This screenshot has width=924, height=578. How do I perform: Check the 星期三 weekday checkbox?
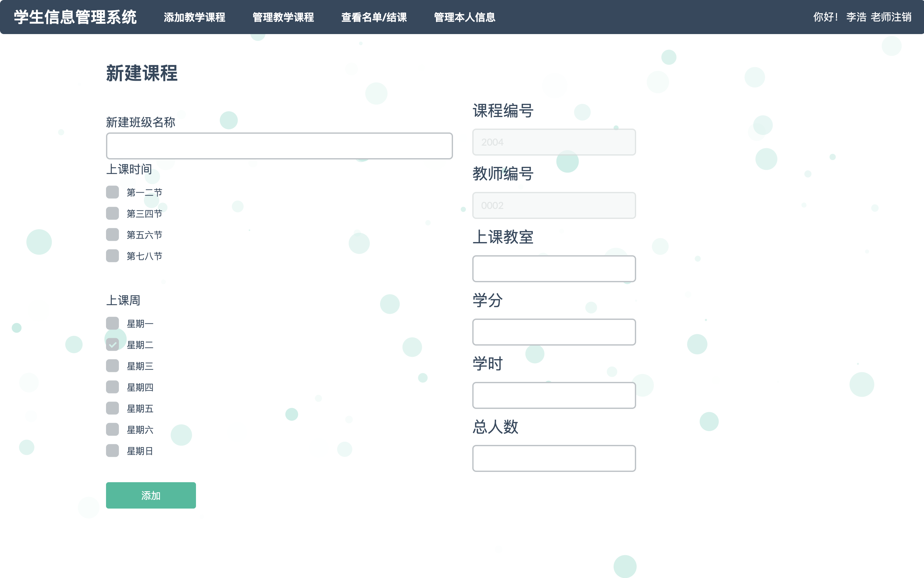pyautogui.click(x=112, y=366)
